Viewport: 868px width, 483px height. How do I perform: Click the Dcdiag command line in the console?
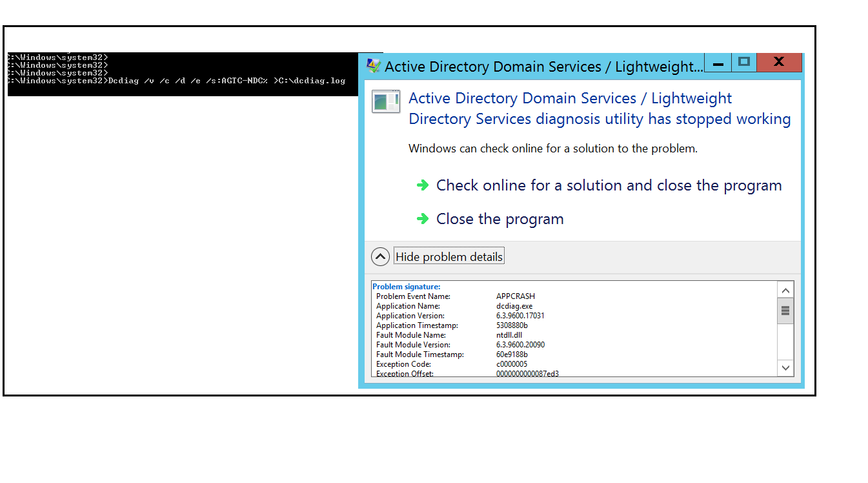pos(181,81)
